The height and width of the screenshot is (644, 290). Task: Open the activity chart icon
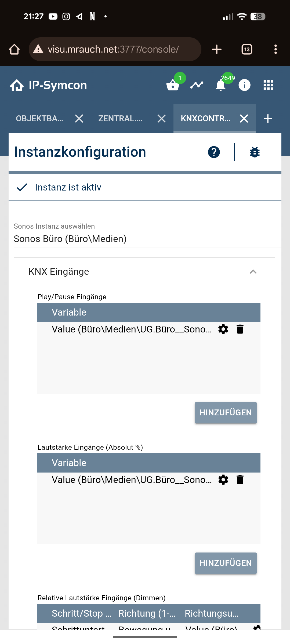pos(197,85)
